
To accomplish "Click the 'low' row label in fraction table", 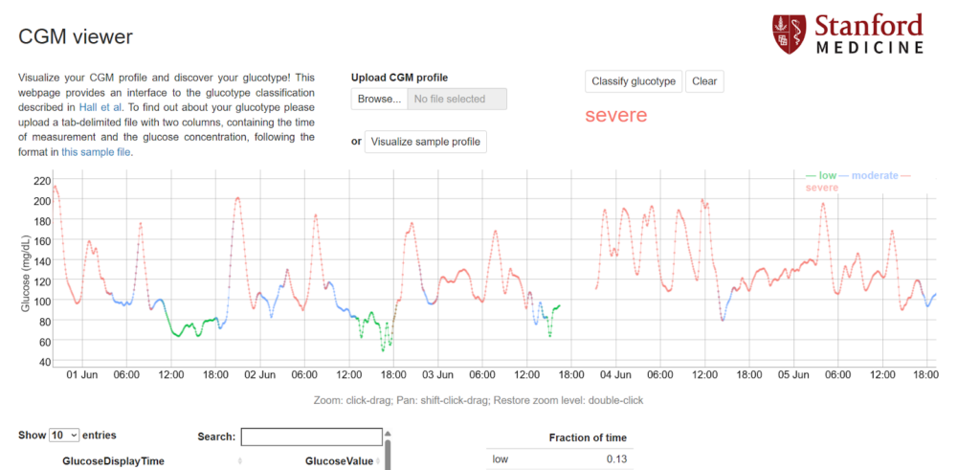I will coord(500,459).
